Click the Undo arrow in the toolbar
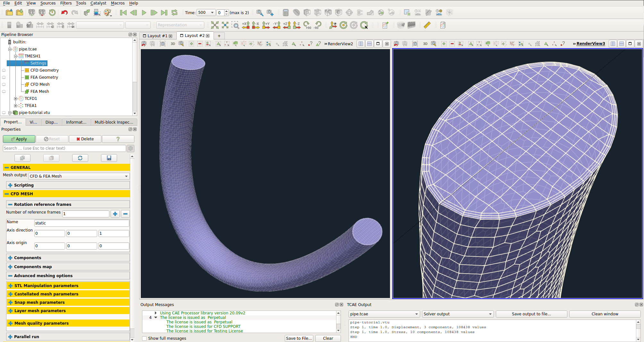The image size is (644, 342). [x=64, y=13]
